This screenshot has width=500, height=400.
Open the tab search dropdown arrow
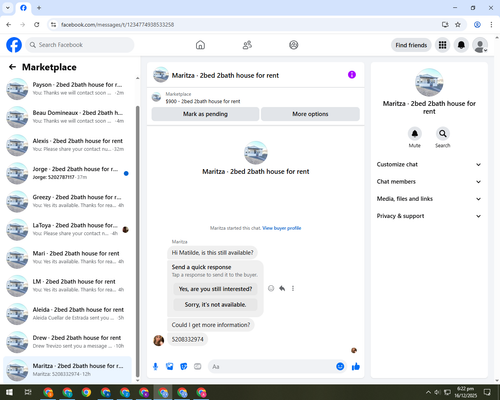click(x=8, y=8)
